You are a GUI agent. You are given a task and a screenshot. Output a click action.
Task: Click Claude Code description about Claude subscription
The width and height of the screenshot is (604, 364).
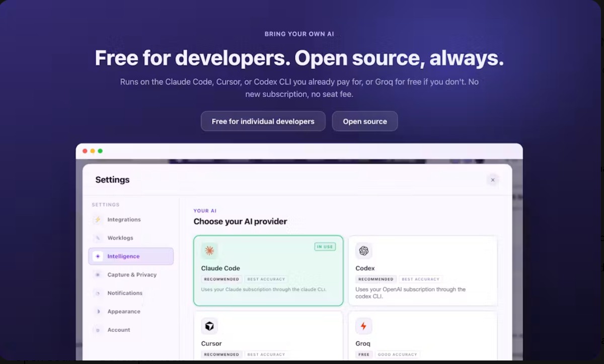(x=264, y=289)
